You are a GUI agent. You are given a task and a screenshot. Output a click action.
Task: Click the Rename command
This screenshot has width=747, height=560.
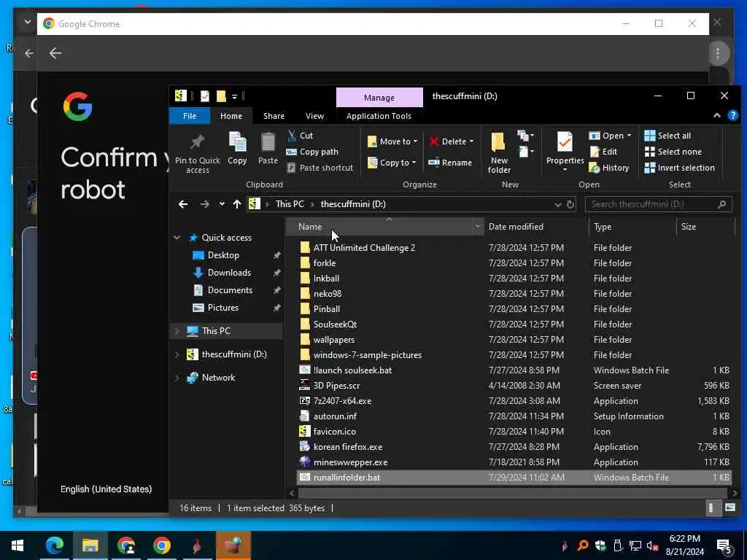[450, 163]
